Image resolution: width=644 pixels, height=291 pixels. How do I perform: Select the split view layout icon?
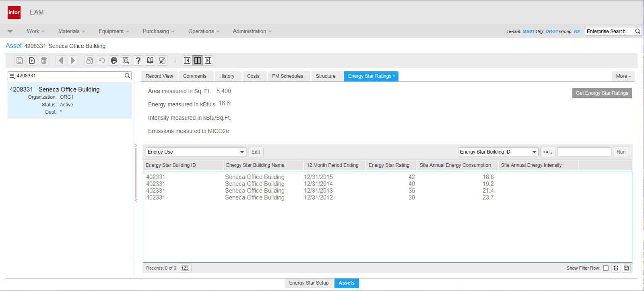tap(198, 60)
